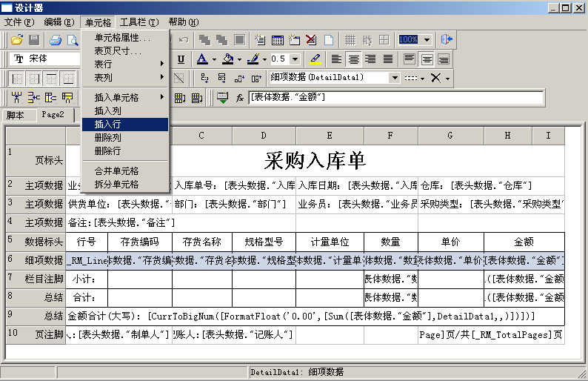588x381 pixels.
Task: Open the 100% zoom dropdown
Action: pos(427,39)
